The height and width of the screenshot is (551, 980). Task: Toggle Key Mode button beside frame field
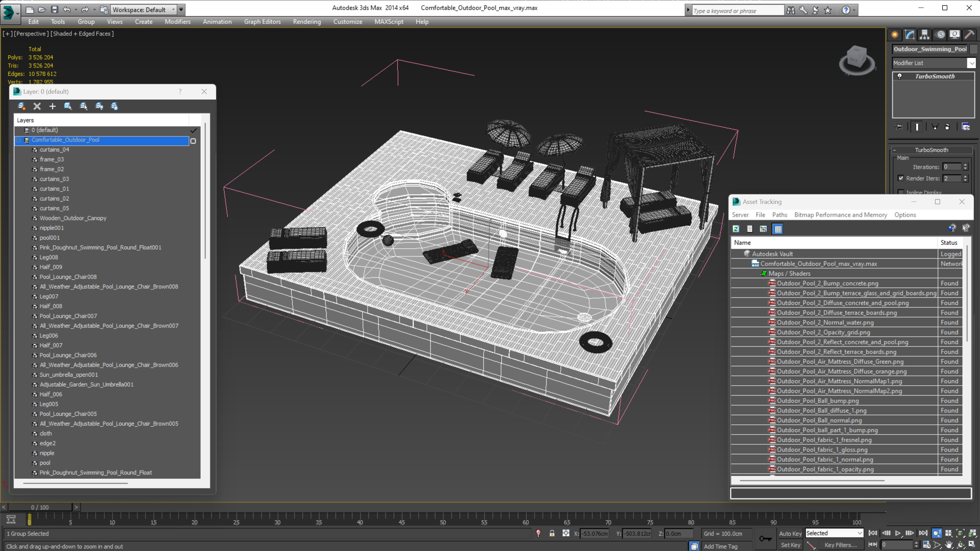tap(872, 545)
